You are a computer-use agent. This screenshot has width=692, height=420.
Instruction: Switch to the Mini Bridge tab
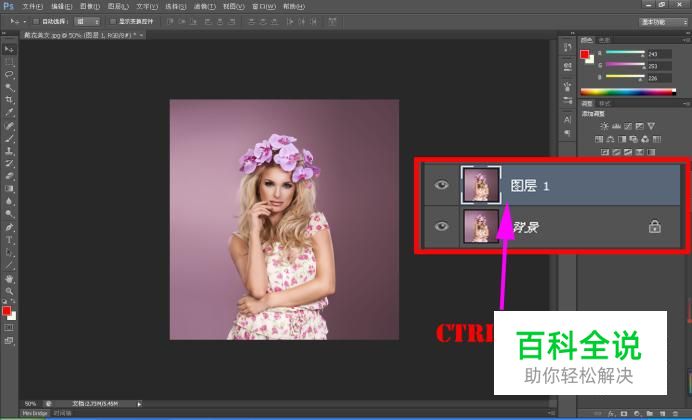[x=36, y=413]
